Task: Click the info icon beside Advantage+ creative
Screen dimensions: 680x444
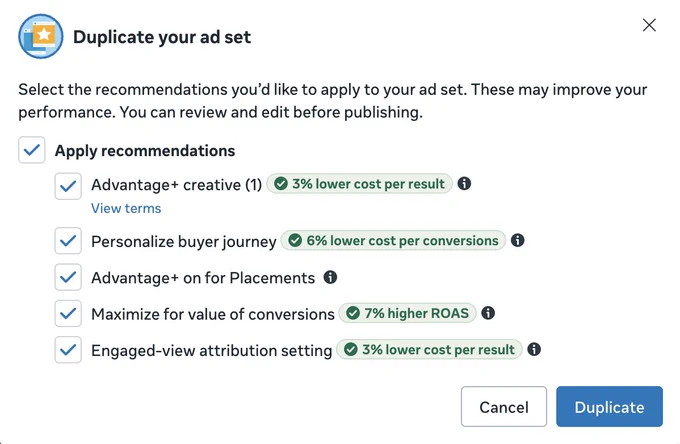Action: click(x=464, y=183)
